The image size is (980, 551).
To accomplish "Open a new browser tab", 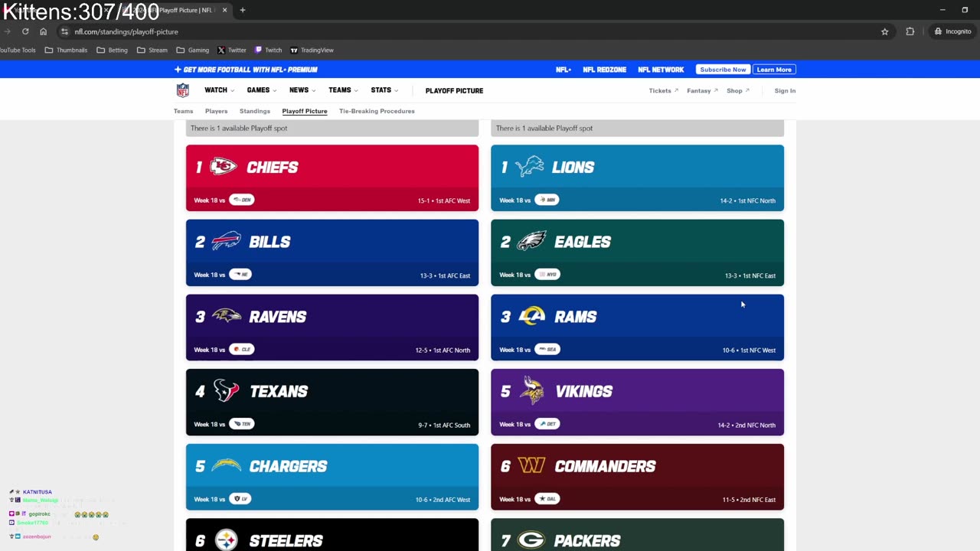I will [242, 10].
